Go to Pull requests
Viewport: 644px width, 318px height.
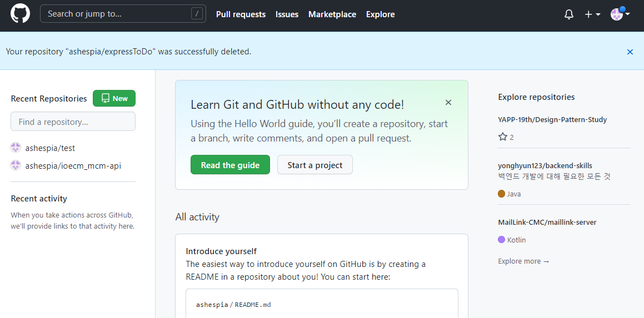(241, 14)
